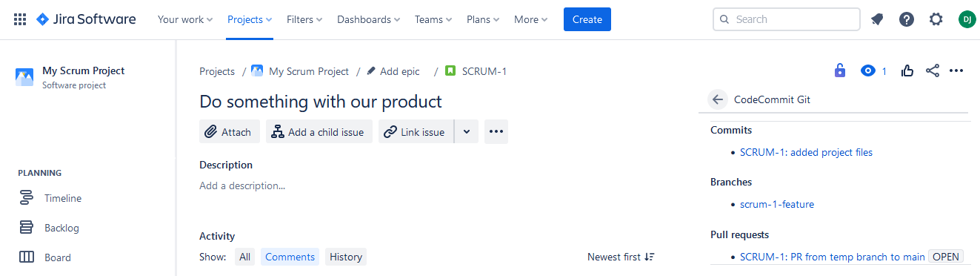Toggle Newest first sort order
The width and height of the screenshot is (980, 276).
click(x=621, y=257)
